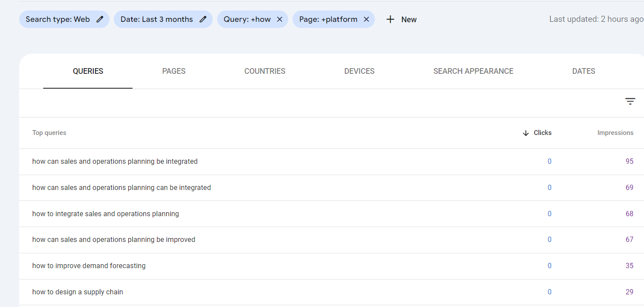
Task: Click the Page: +platform chip label
Action: 328,19
